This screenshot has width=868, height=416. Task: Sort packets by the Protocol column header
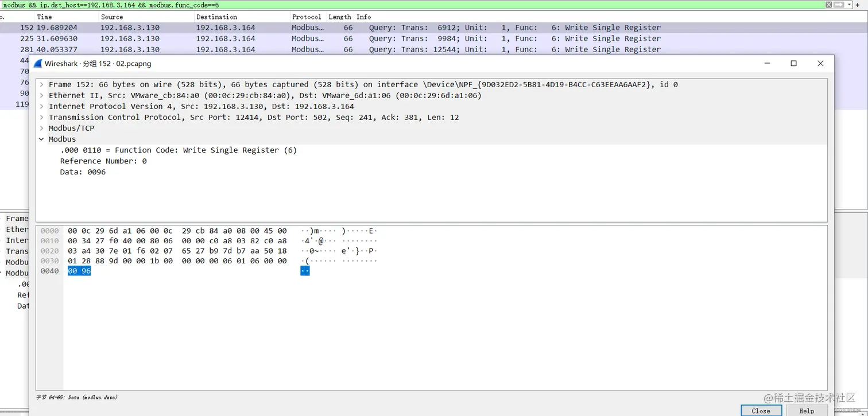[x=307, y=17]
